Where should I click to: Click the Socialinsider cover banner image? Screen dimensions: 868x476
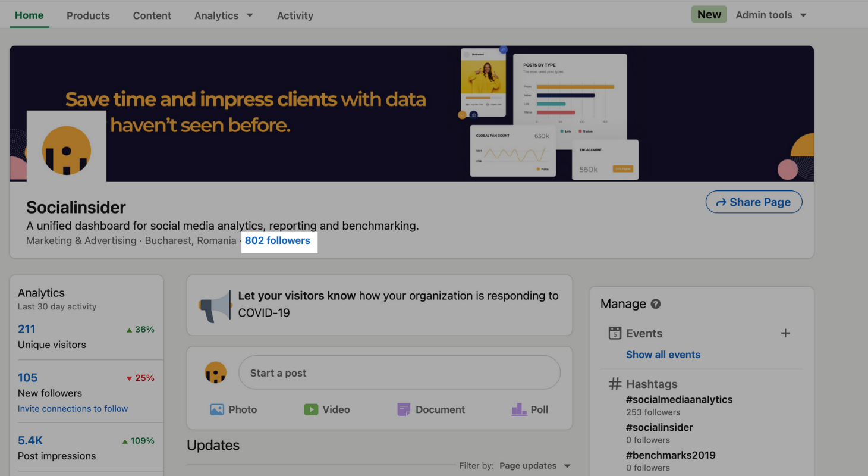tap(411, 114)
